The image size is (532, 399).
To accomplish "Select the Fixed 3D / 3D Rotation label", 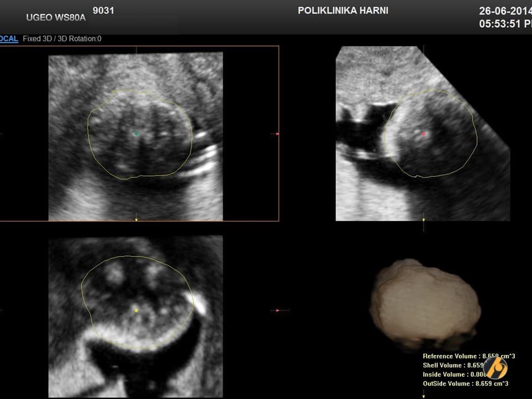I will click(62, 39).
